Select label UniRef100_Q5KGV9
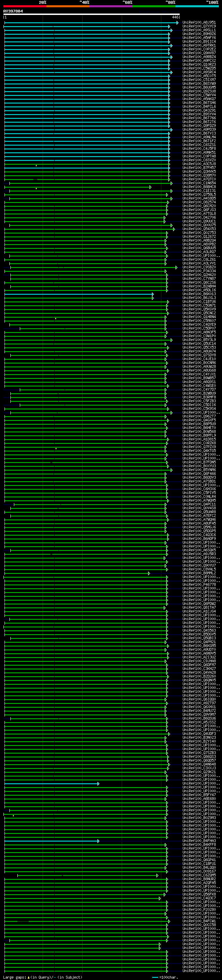The width and height of the screenshot is (222, 980). point(199,309)
